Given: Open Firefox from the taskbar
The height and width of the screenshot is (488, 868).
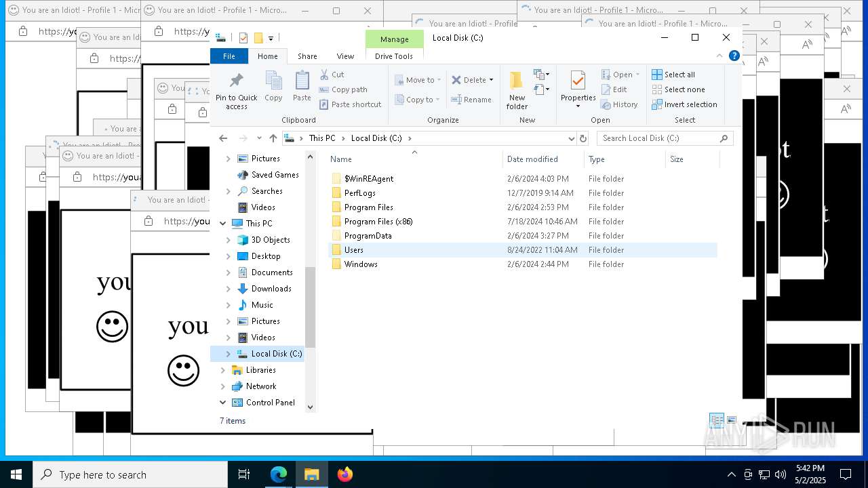Looking at the screenshot, I should [345, 474].
